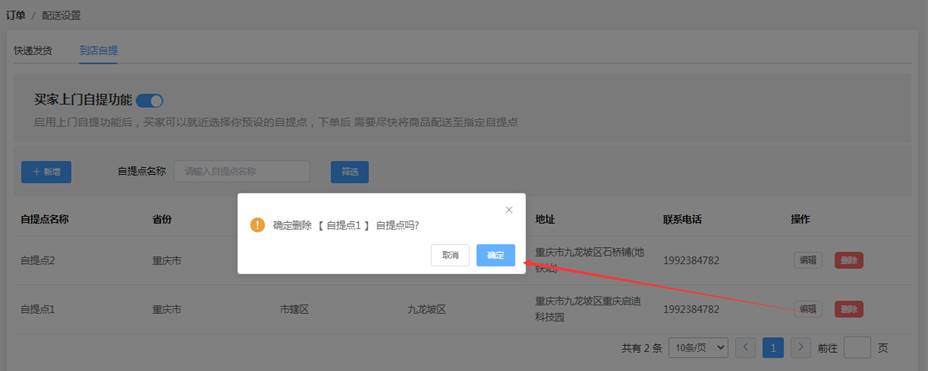Viewport: 928px width, 371px height.
Task: Switch to the 到店自提 tab
Action: point(99,50)
